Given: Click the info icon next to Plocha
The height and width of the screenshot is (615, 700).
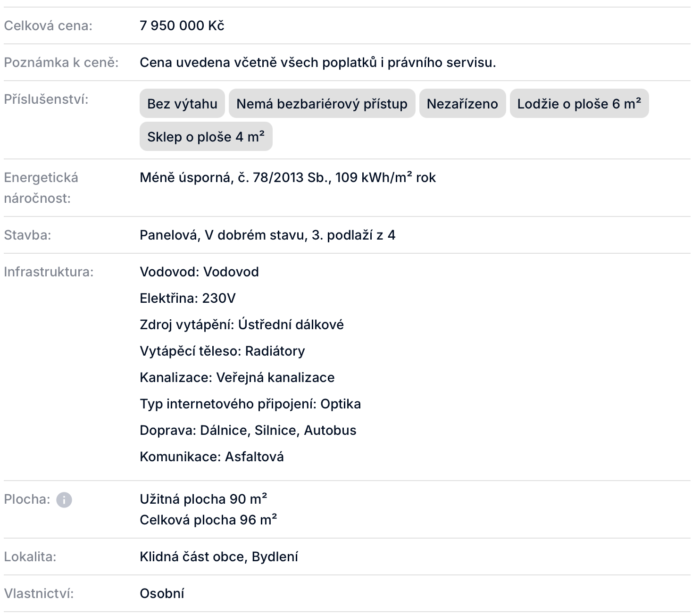Looking at the screenshot, I should coord(64,500).
